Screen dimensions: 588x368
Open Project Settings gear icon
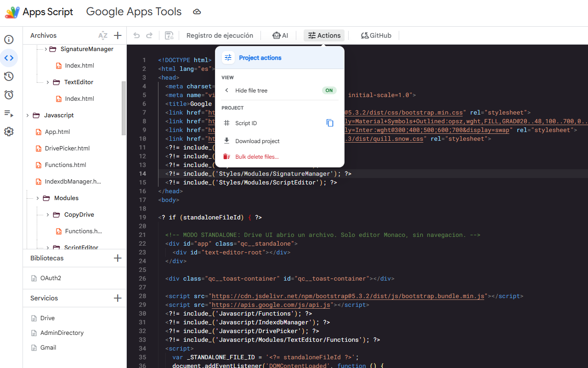pyautogui.click(x=9, y=132)
